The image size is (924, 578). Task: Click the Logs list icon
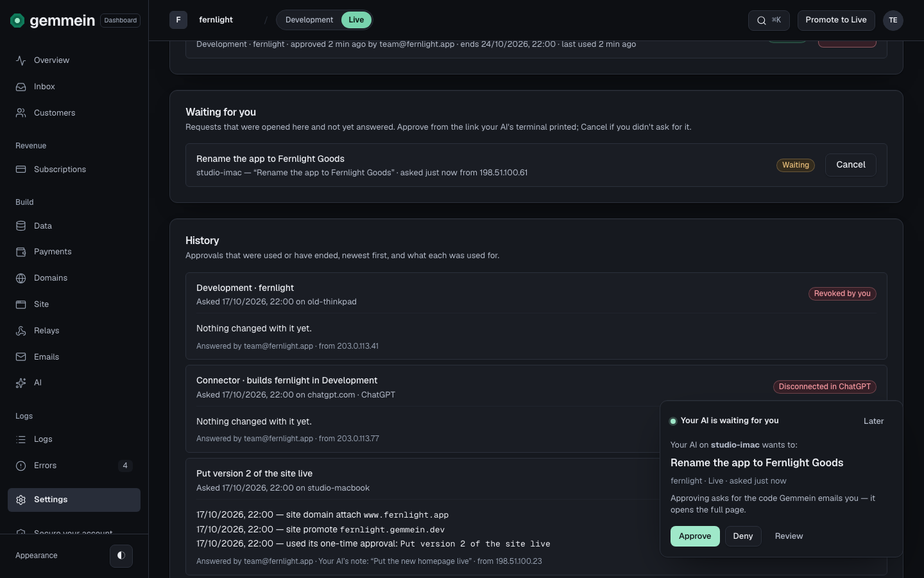click(21, 439)
